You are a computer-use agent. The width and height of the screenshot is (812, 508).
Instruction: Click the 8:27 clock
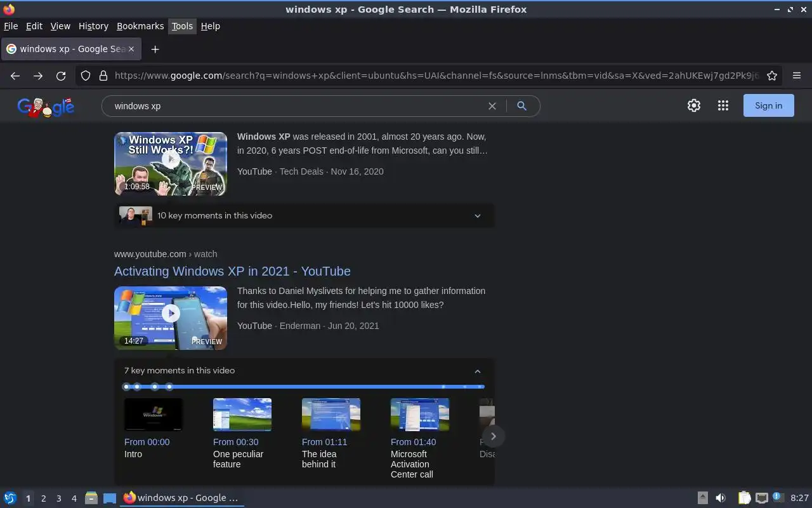pyautogui.click(x=799, y=498)
